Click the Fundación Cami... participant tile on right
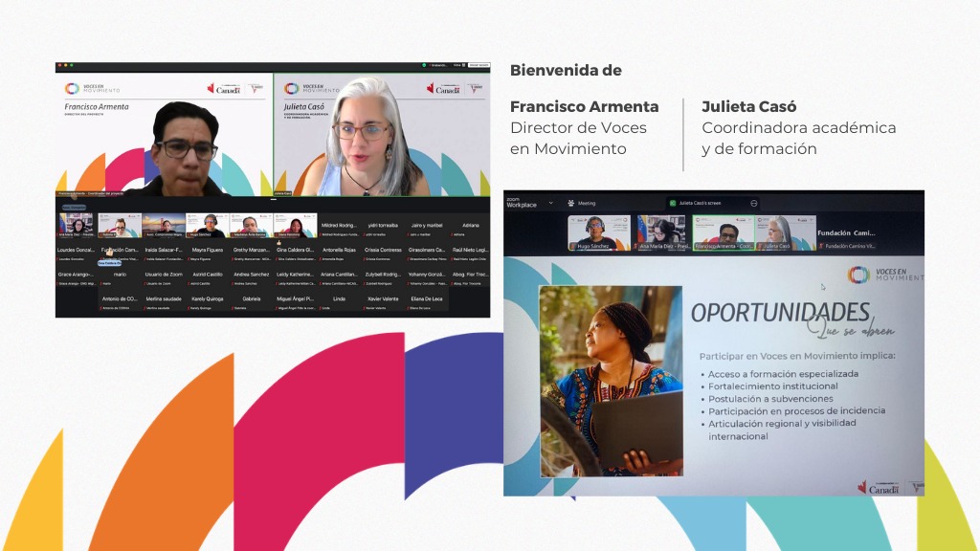980x551 pixels. pyautogui.click(x=846, y=237)
